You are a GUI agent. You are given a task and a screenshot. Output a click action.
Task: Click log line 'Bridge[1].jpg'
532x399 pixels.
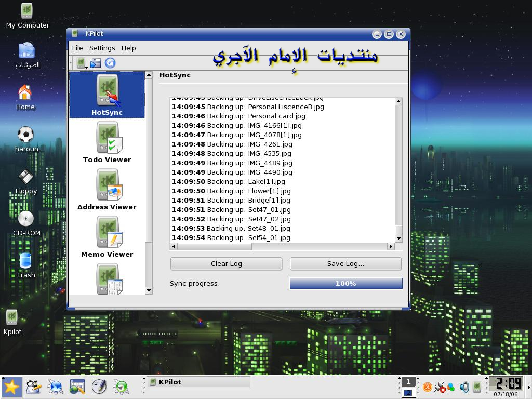[231, 201]
